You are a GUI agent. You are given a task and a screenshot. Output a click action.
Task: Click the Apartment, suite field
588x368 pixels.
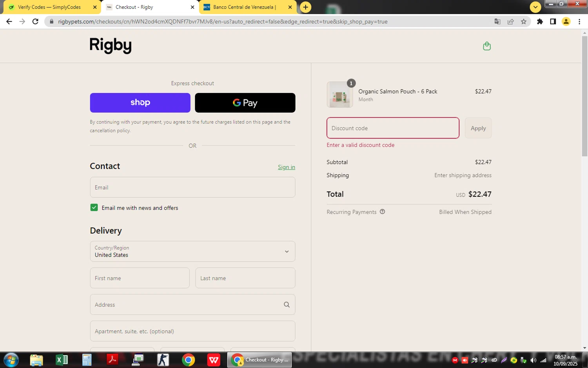coord(192,331)
